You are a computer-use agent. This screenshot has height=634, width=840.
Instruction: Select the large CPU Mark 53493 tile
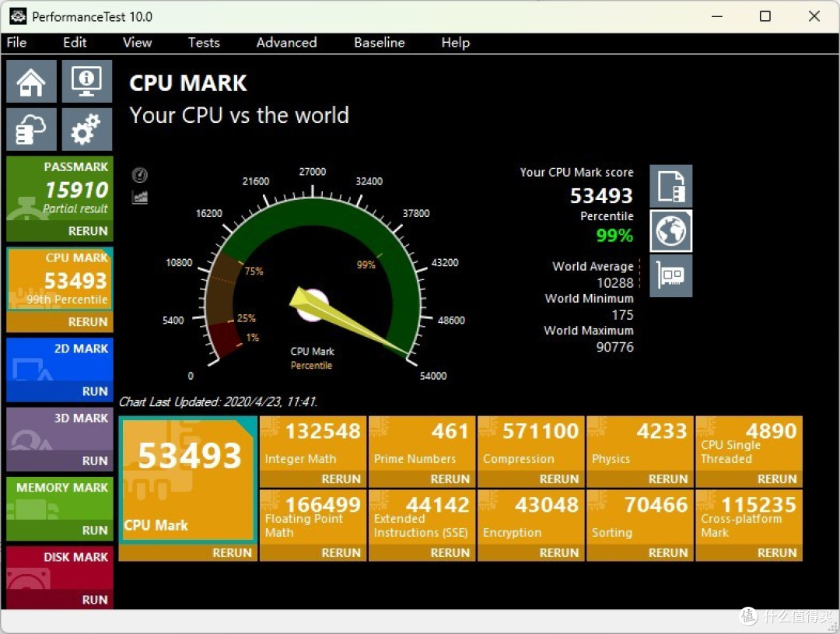(x=188, y=480)
